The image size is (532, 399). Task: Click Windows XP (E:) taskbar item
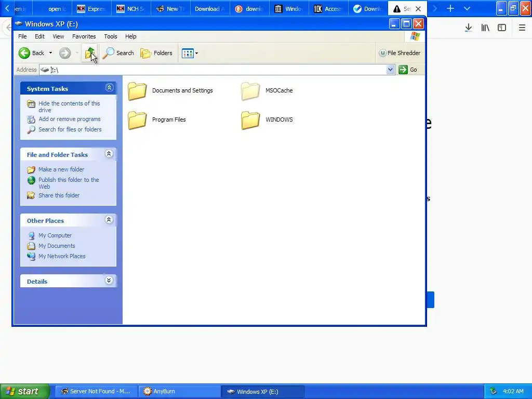pyautogui.click(x=262, y=391)
